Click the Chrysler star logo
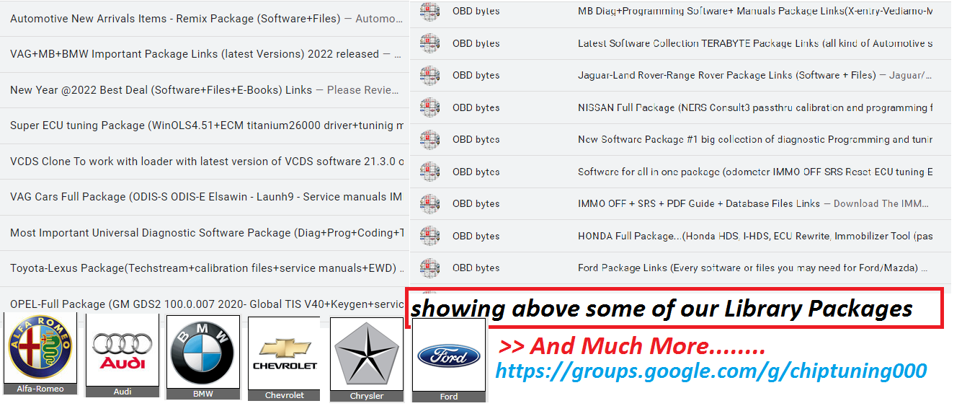 (367, 354)
